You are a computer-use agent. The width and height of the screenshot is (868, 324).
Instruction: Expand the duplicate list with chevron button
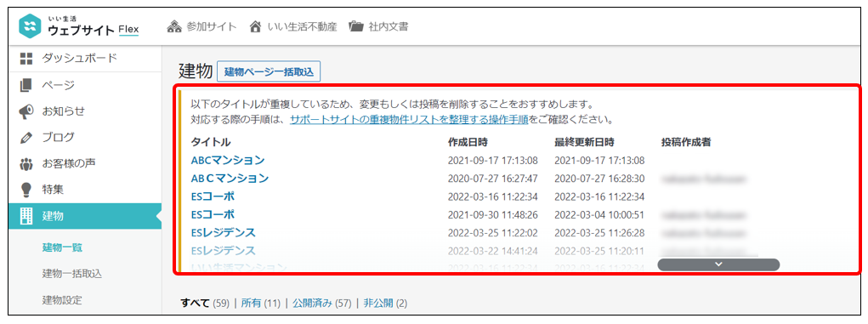click(x=718, y=264)
